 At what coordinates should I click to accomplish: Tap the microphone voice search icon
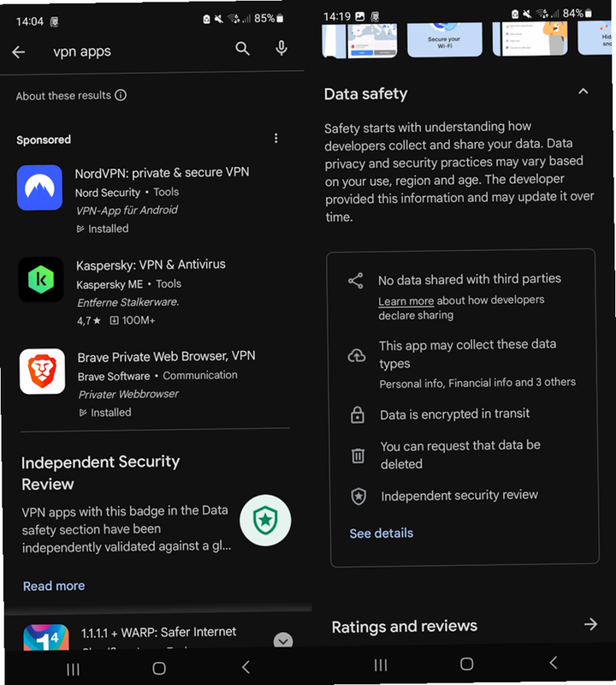click(x=281, y=48)
